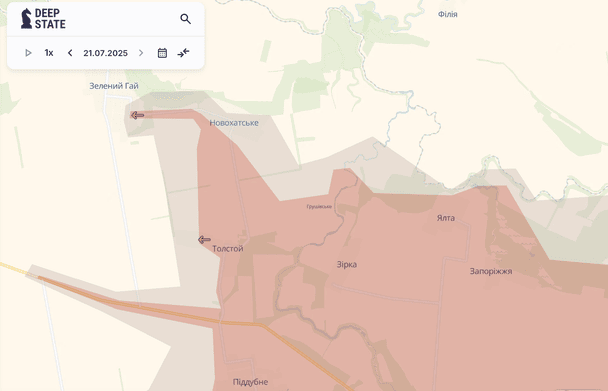This screenshot has width=608, height=391.
Task: Open the search magnifier icon
Action: (x=185, y=19)
